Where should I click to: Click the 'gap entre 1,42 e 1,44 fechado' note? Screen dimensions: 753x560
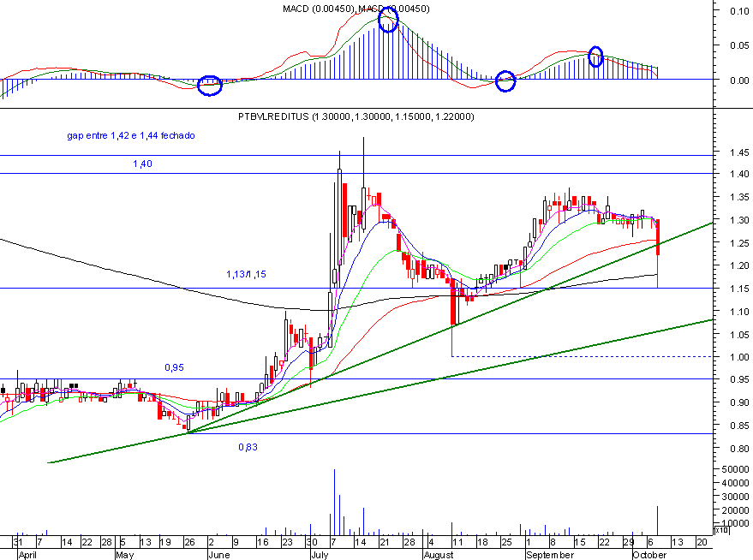tap(130, 136)
